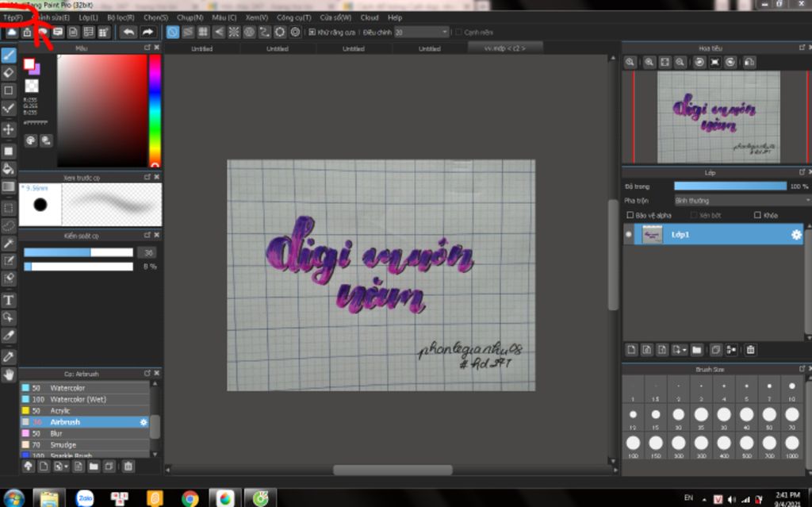Click the cloud icon in top toolbar

pyautogui.click(x=11, y=33)
